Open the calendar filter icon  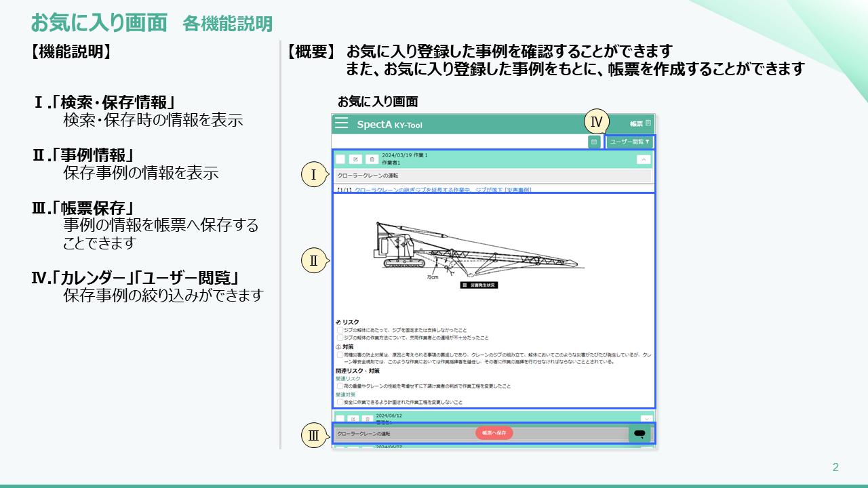pyautogui.click(x=595, y=141)
